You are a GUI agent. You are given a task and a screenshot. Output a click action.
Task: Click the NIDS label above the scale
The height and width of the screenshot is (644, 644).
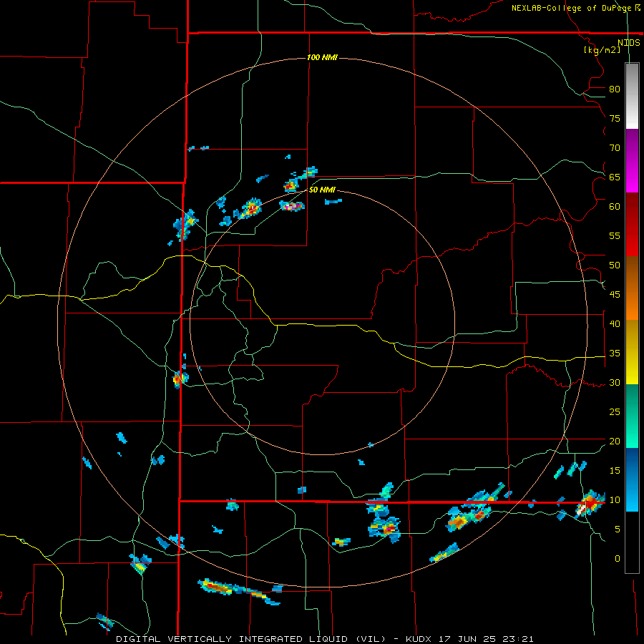(628, 43)
